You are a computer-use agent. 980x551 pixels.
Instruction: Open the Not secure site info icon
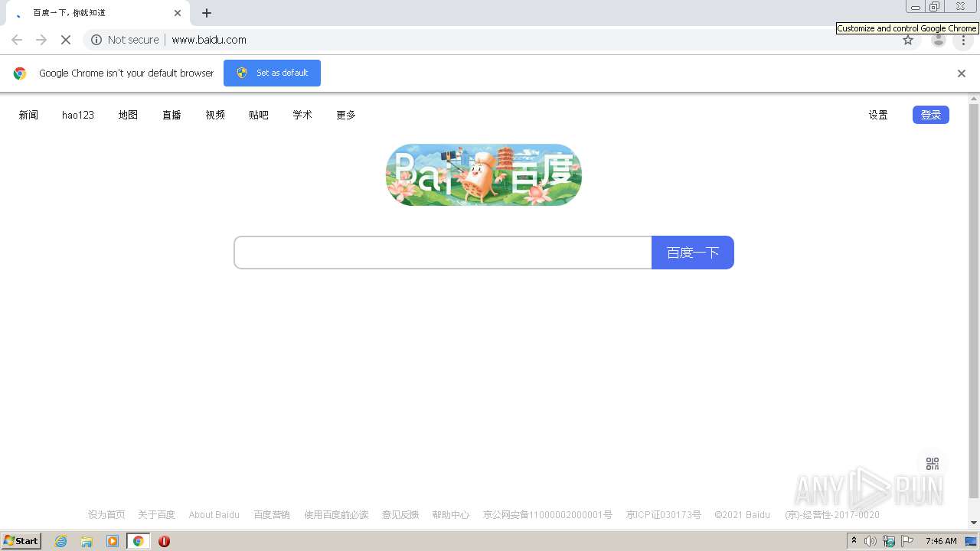tap(96, 40)
